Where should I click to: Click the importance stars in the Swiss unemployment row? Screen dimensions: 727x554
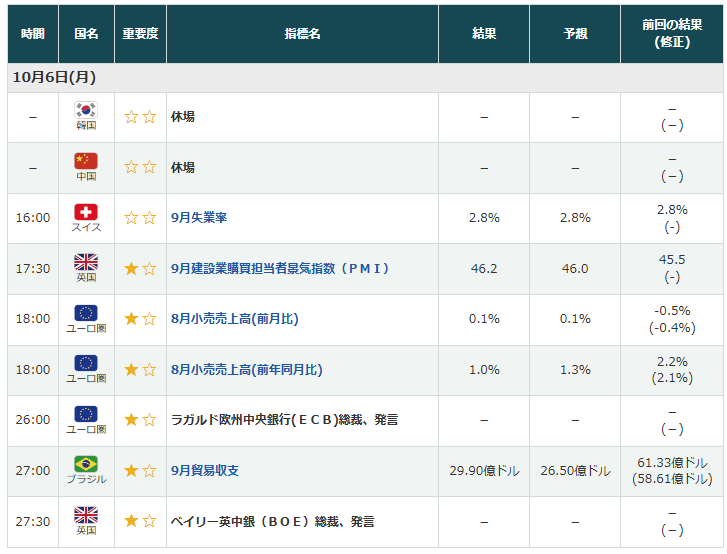coord(140,218)
